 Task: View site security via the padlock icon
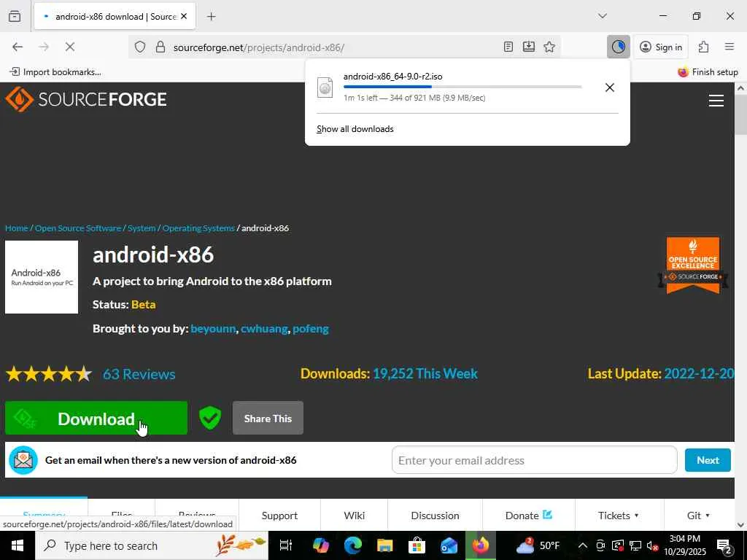(160, 47)
